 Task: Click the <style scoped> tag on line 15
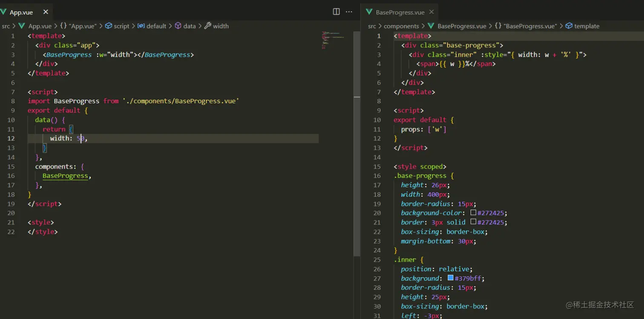[420, 166]
